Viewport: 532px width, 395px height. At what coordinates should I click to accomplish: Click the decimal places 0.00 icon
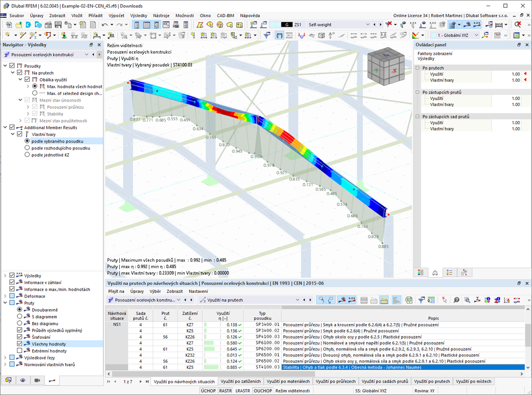[x=431, y=300]
